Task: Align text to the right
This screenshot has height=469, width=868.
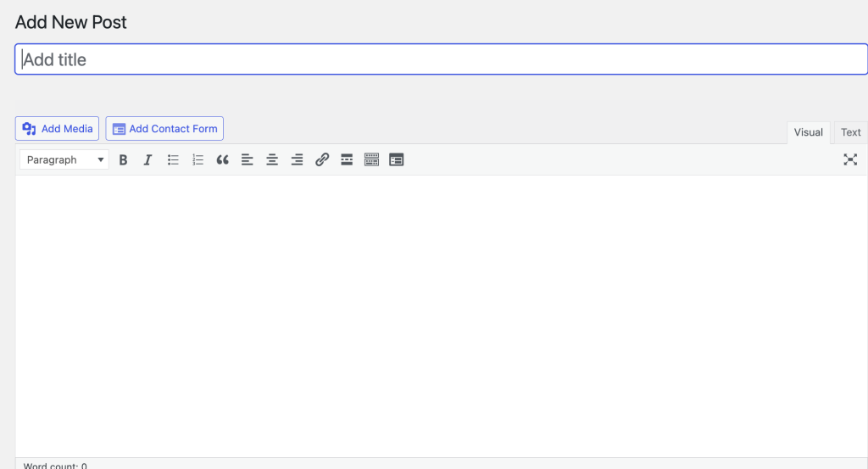Action: point(297,159)
